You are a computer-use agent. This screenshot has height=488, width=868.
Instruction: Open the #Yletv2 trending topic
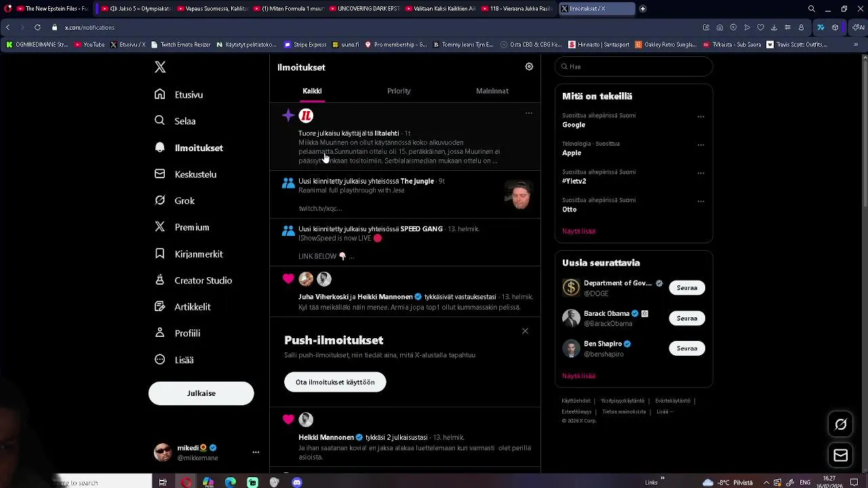coord(574,181)
